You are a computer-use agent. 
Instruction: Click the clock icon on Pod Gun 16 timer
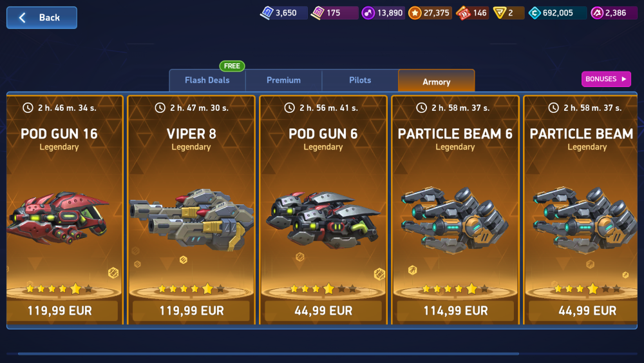click(28, 108)
